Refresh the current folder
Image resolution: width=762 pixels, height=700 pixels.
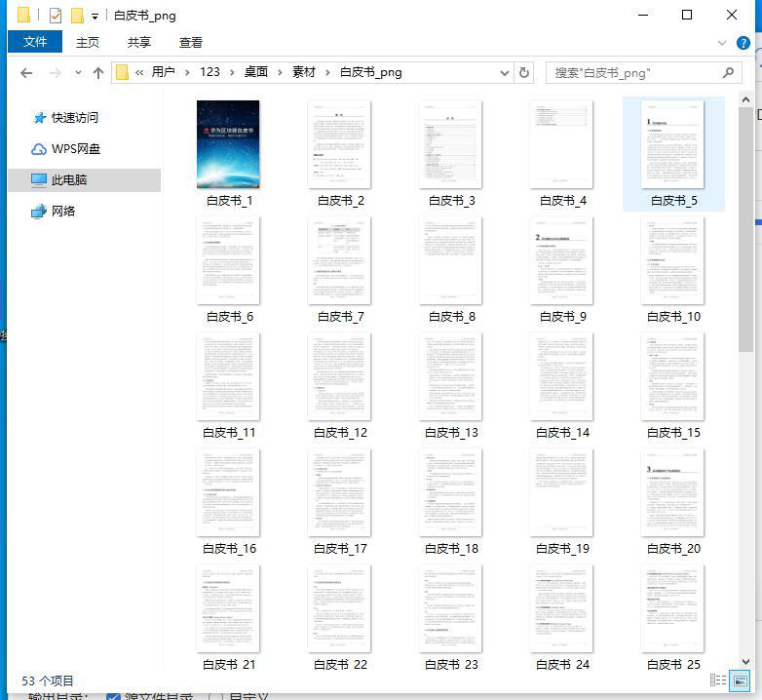524,73
